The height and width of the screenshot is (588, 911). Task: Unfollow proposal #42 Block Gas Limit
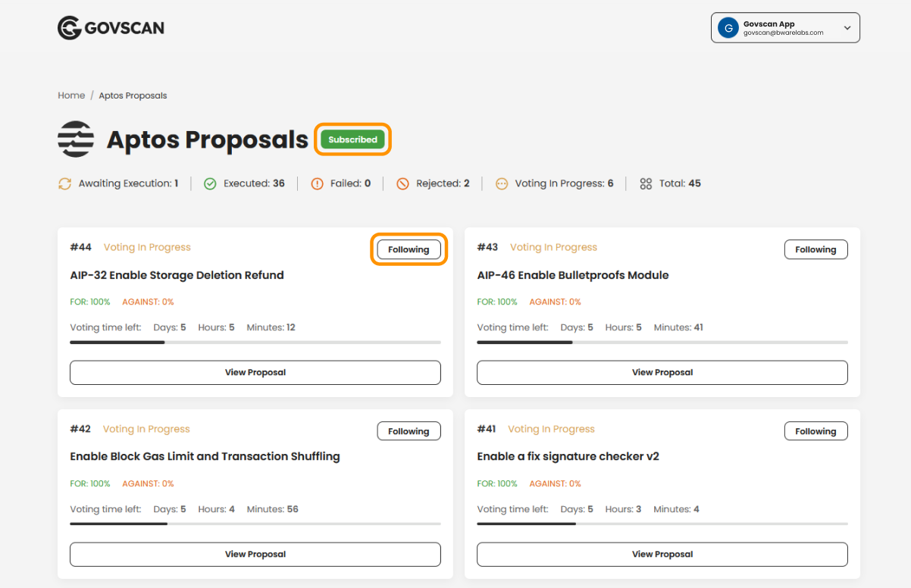(x=409, y=430)
